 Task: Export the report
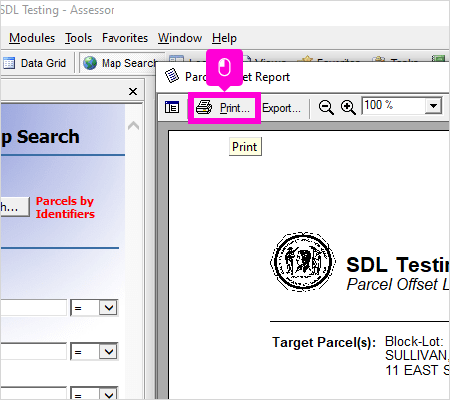tap(281, 108)
